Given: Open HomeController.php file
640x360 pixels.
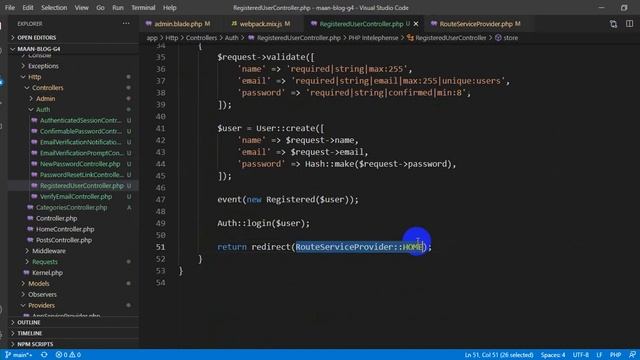Looking at the screenshot, I should [65, 229].
